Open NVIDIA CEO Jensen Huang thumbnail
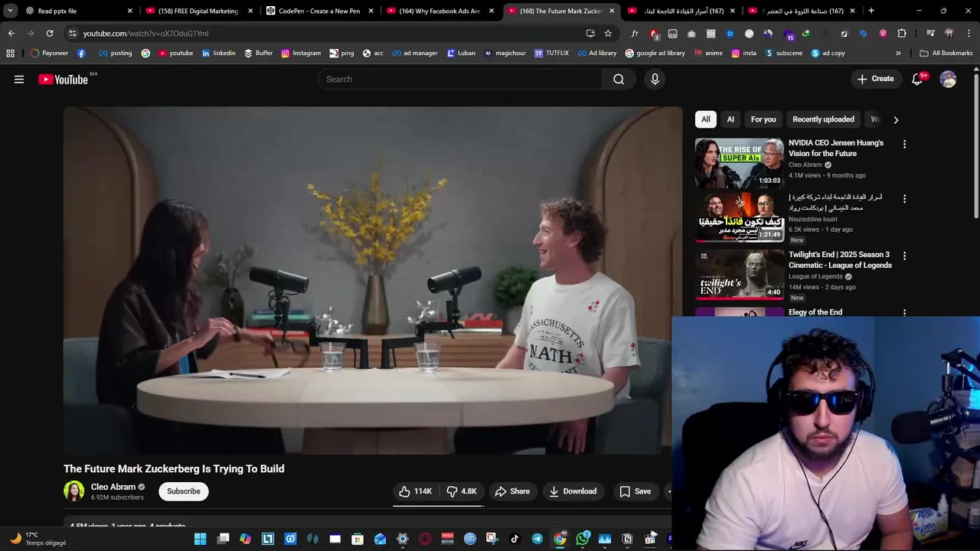Screen dimensions: 980x551 [740, 163]
